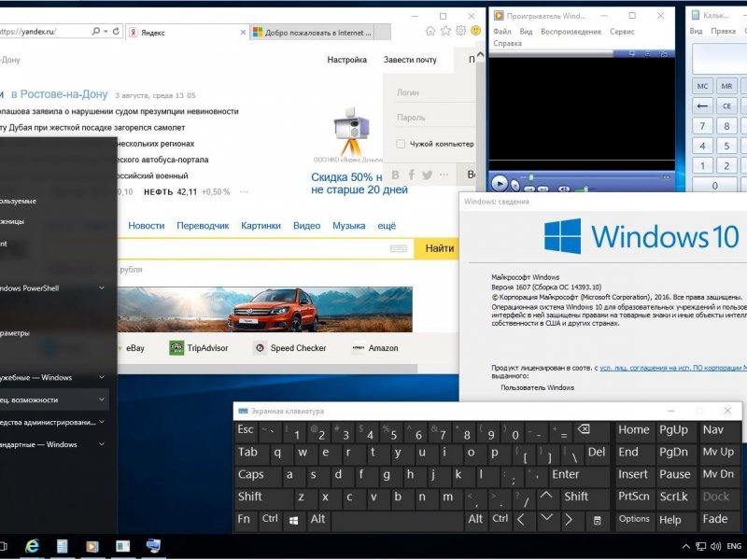Expand the 'Стандартные — Windows' folder
Screen dimensions: 747x560
coord(102,445)
